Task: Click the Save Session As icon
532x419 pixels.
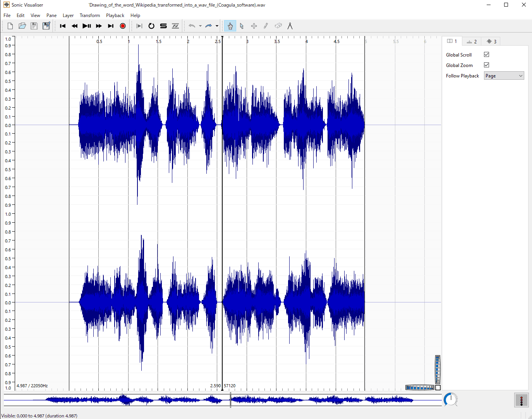Action: (46, 26)
